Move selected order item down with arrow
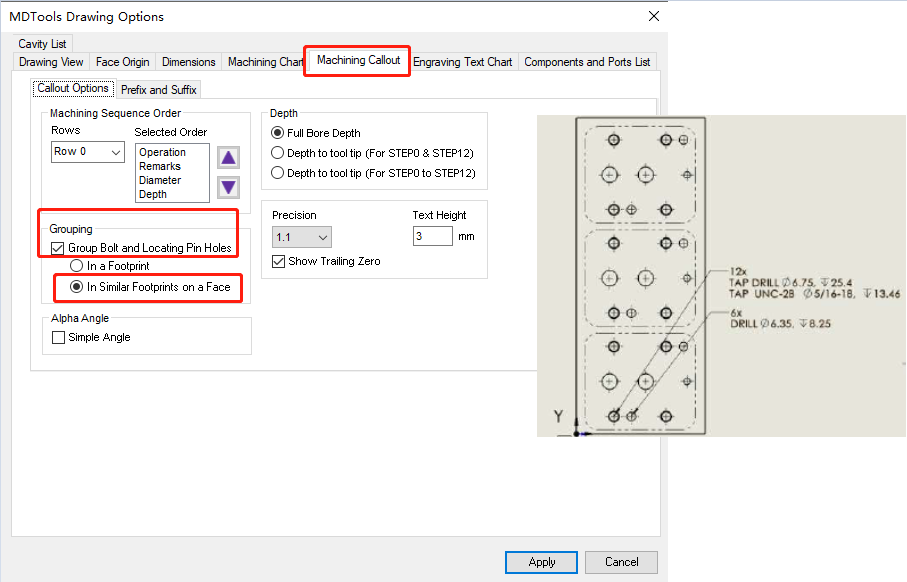This screenshot has height=582, width=907. (228, 187)
